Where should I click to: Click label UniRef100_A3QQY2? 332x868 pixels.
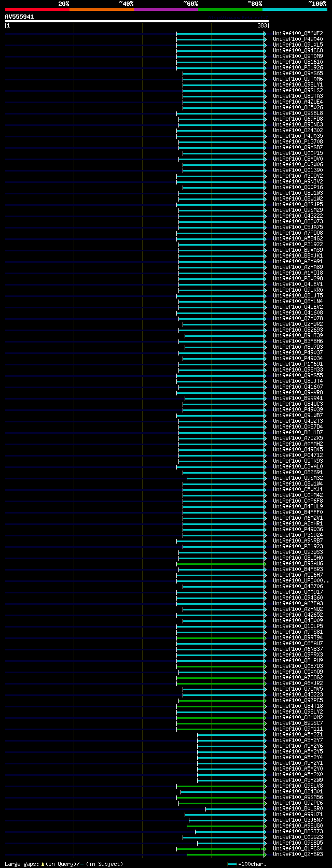[x=298, y=176]
